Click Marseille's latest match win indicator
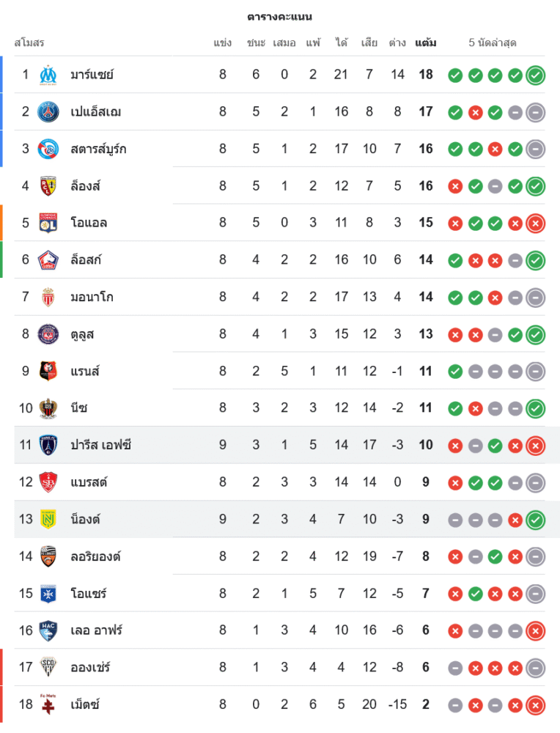Viewport: 560px width, 733px height. 536,75
